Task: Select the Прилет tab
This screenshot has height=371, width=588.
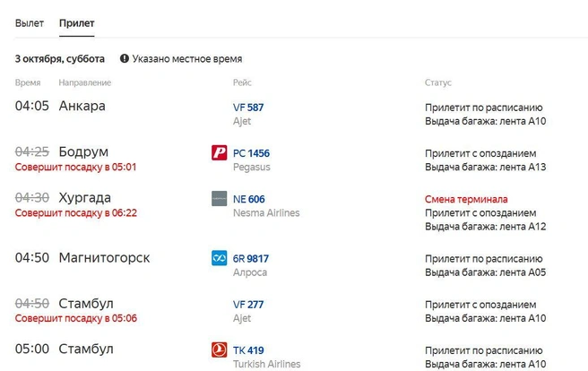Action: tap(77, 23)
